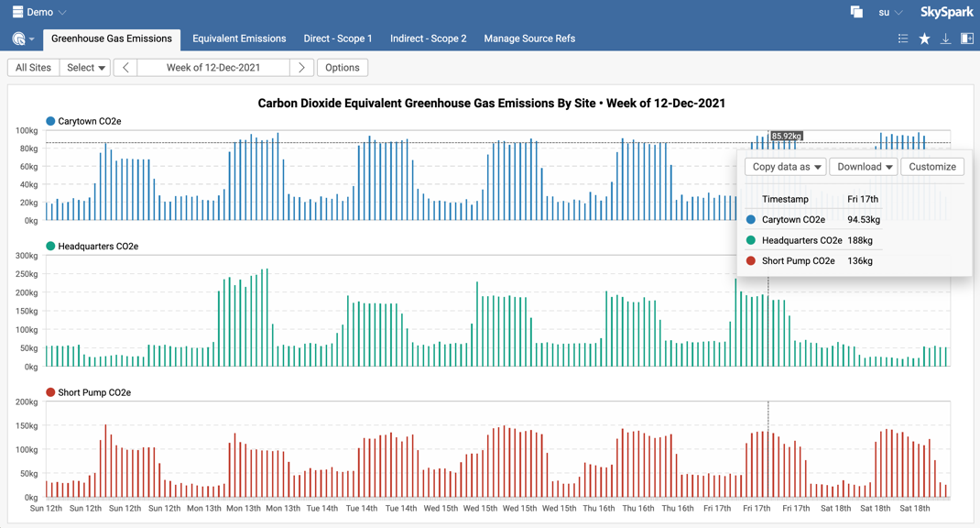Click the favorite star icon
This screenshot has width=980, height=528.
tap(924, 38)
